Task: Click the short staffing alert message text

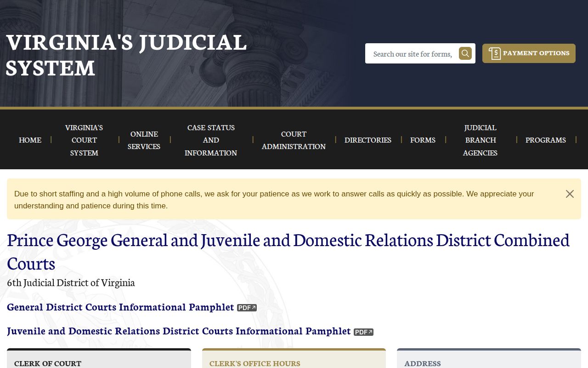Action: click(x=274, y=200)
